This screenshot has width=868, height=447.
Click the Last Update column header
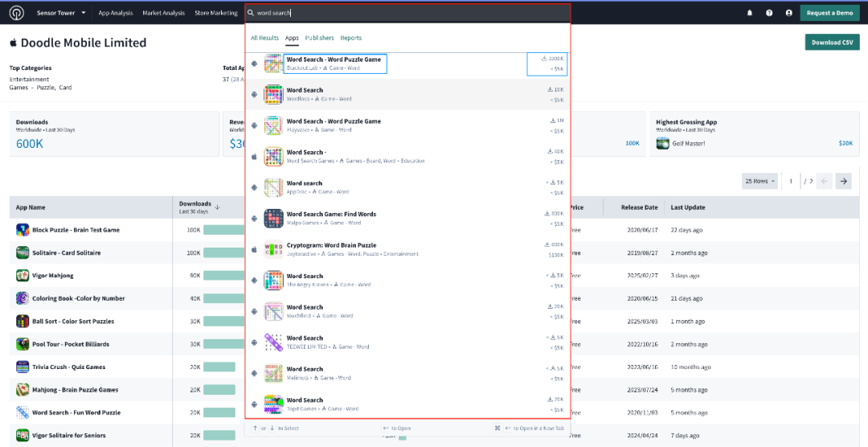click(x=687, y=207)
